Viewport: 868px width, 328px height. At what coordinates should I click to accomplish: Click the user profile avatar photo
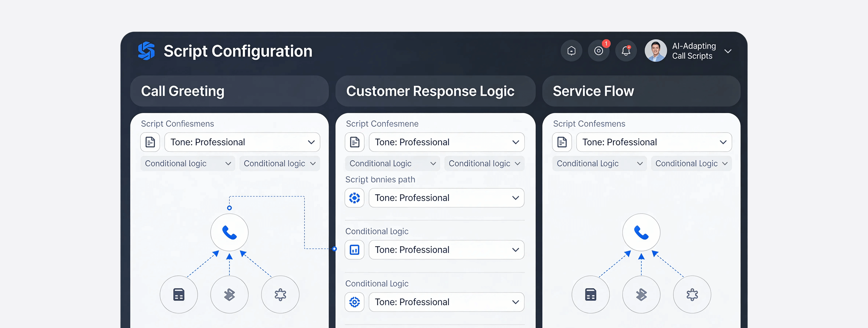click(655, 51)
